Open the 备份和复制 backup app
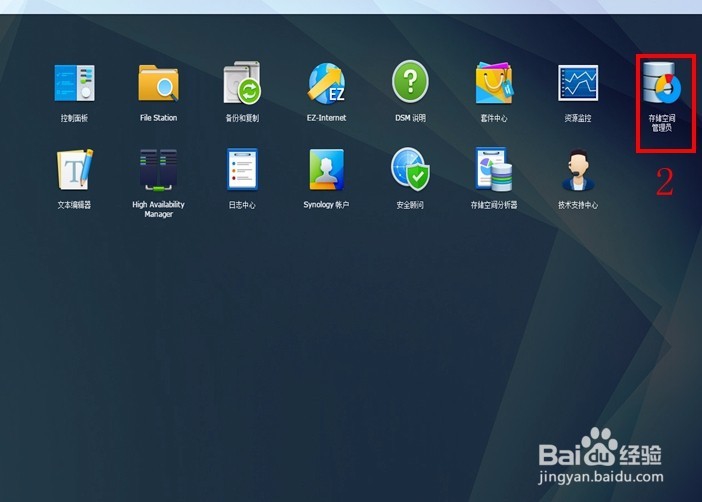The height and width of the screenshot is (502, 702). point(242,83)
